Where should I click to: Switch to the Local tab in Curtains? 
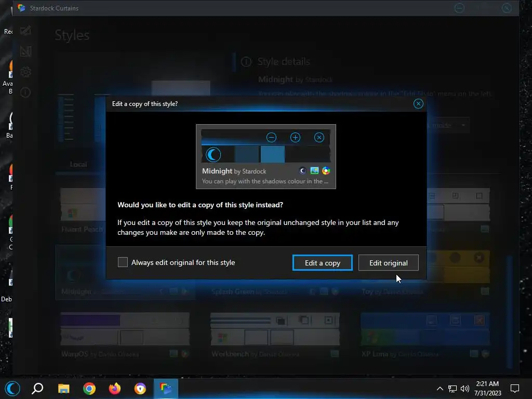pos(78,164)
